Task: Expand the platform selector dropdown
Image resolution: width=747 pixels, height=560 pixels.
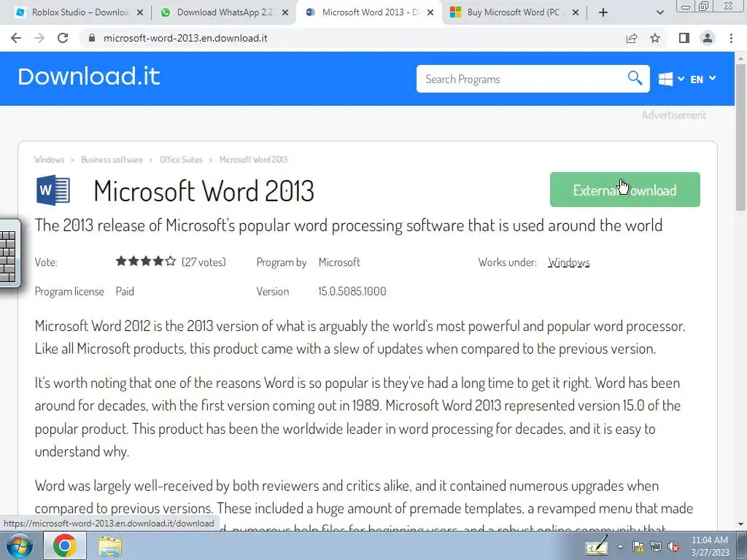Action: (x=681, y=79)
